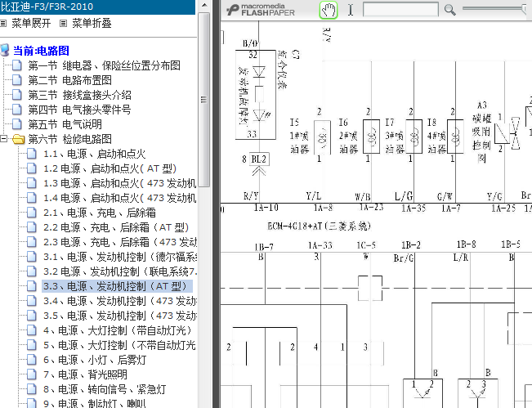Click the ECM-4G18+AT (三菱系统) diagram label
The height and width of the screenshot is (408, 532).
[319, 226]
